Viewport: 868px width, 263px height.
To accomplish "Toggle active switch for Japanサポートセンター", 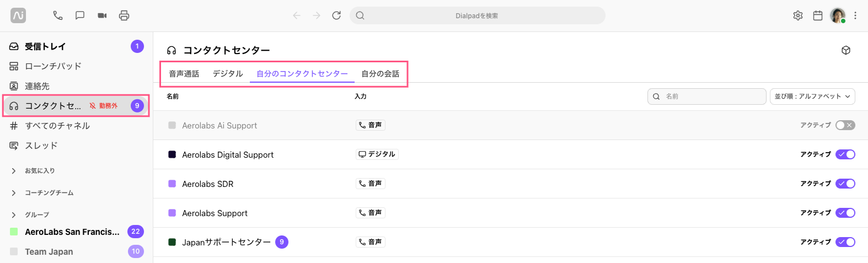I will (845, 242).
